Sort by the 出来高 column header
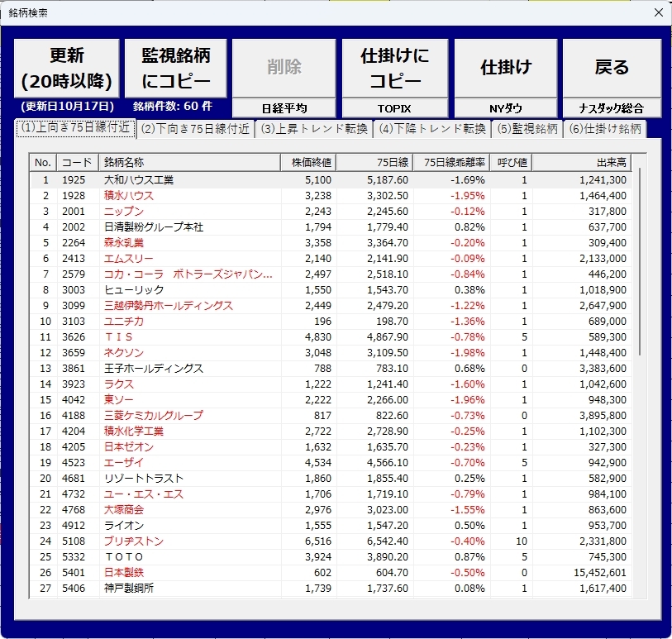The image size is (672, 639). click(582, 162)
